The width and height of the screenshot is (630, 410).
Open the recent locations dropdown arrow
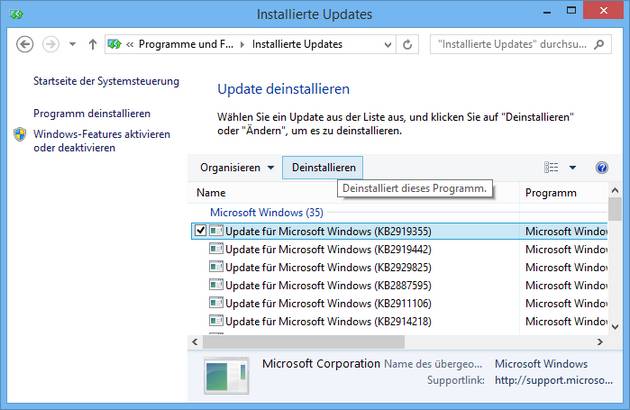point(72,44)
